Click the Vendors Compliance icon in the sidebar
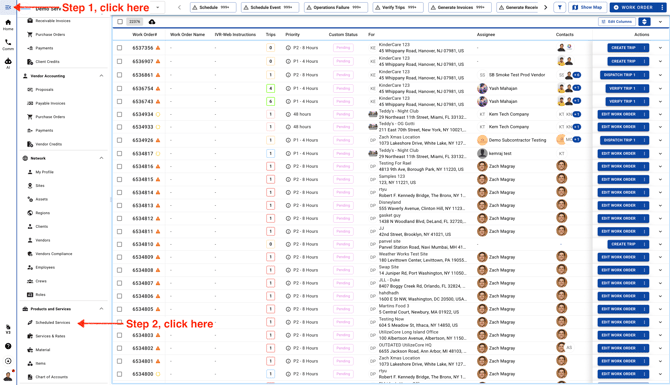670x385 pixels. [30, 254]
